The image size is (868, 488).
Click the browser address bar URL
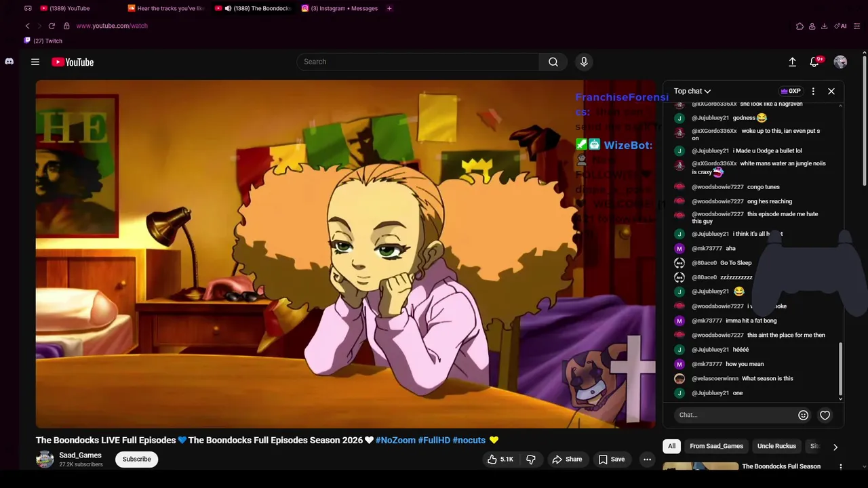click(112, 26)
